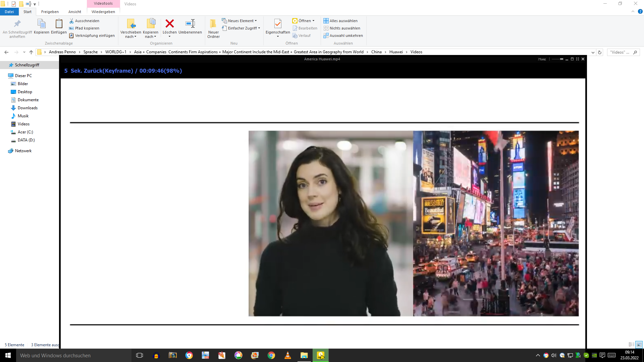Open Google Chrome from taskbar
The width and height of the screenshot is (644, 362).
[271, 355]
